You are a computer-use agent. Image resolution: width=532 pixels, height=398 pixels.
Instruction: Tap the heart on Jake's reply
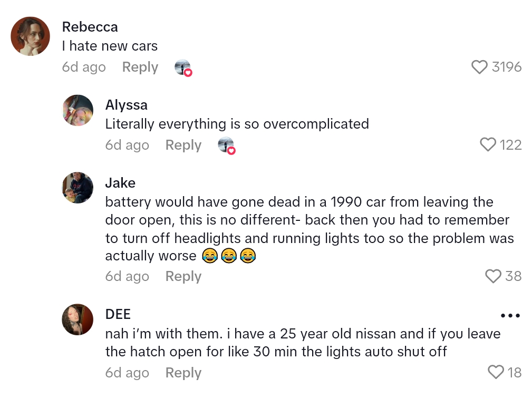[493, 276]
